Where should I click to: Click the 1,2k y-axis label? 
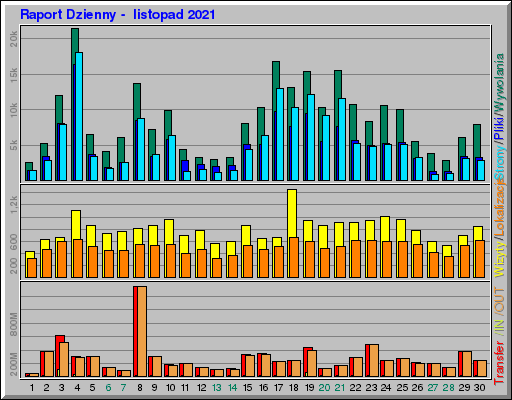click(14, 204)
